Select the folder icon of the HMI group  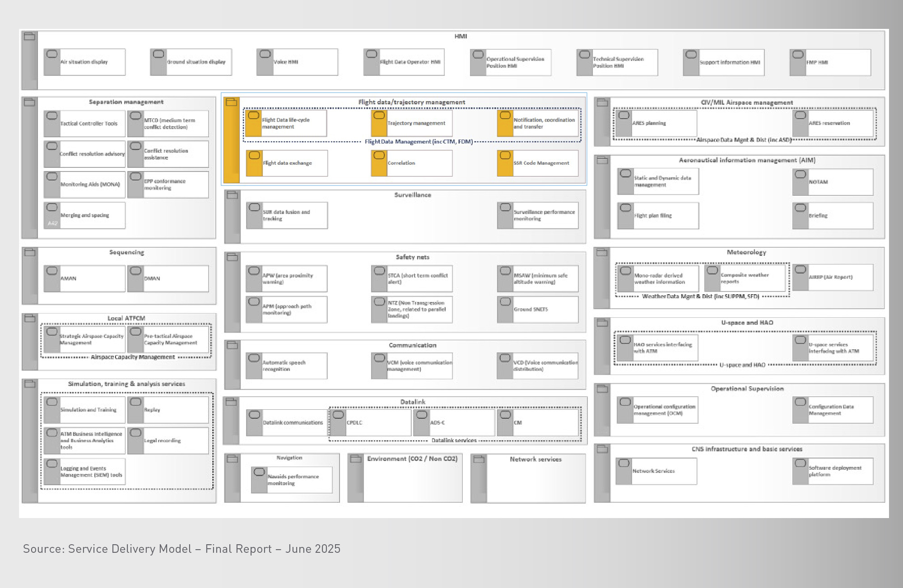[x=30, y=37]
